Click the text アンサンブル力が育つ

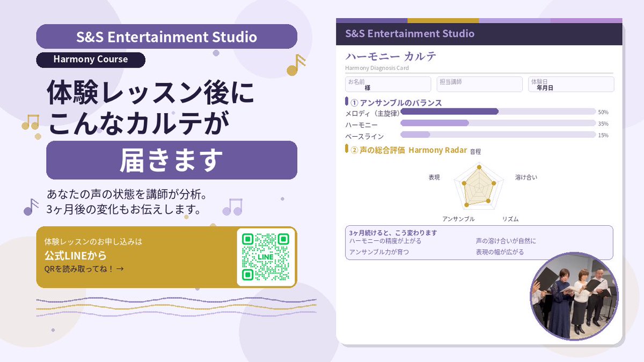(x=379, y=252)
